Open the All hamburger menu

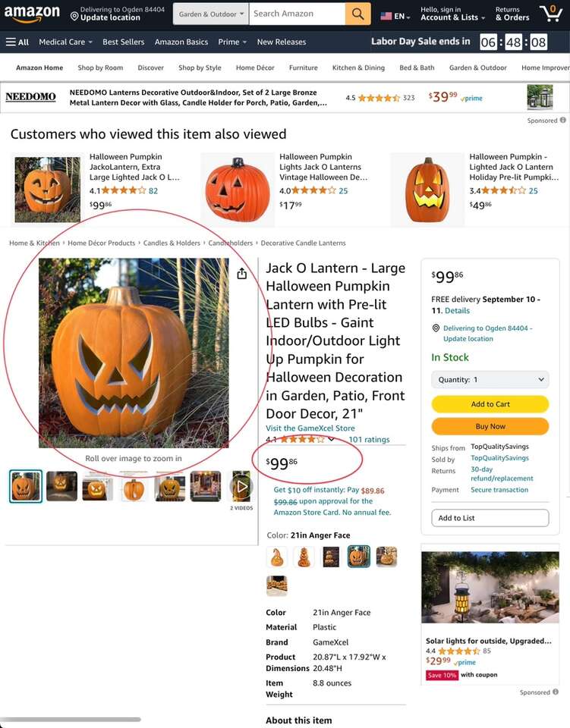17,42
